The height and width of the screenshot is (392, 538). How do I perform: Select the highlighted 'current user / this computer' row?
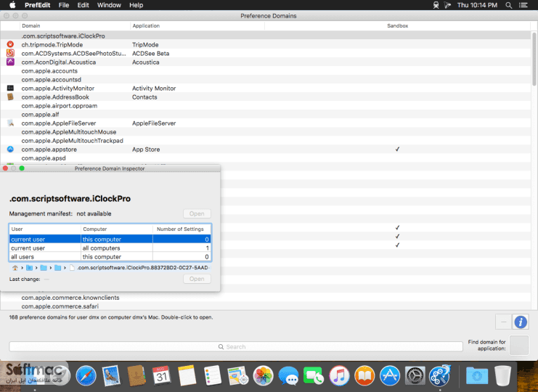pyautogui.click(x=110, y=240)
